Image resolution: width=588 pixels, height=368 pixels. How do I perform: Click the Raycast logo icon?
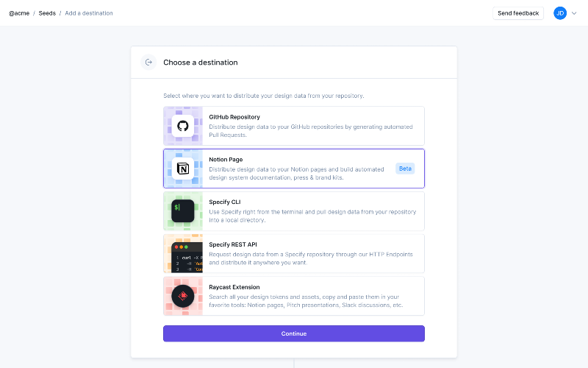(x=182, y=296)
